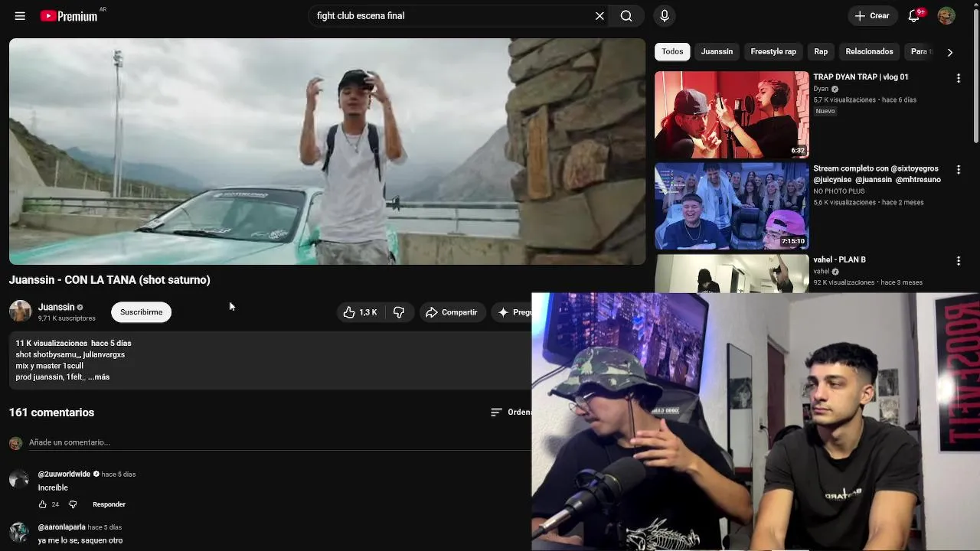The height and width of the screenshot is (551, 980).
Task: Click the page vertical scrollbar
Action: pos(975,77)
